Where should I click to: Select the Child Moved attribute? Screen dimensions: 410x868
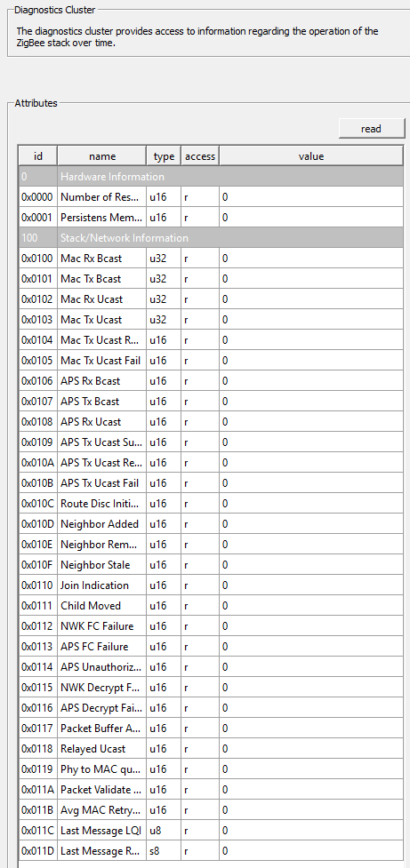211,607
